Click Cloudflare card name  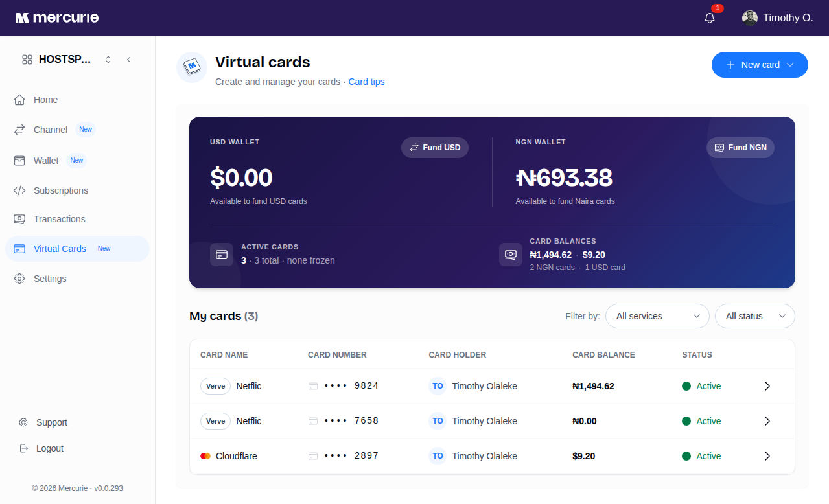click(x=237, y=456)
